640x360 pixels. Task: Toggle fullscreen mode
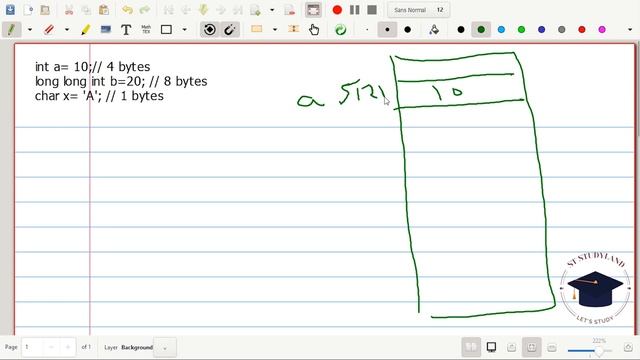[x=313, y=10]
